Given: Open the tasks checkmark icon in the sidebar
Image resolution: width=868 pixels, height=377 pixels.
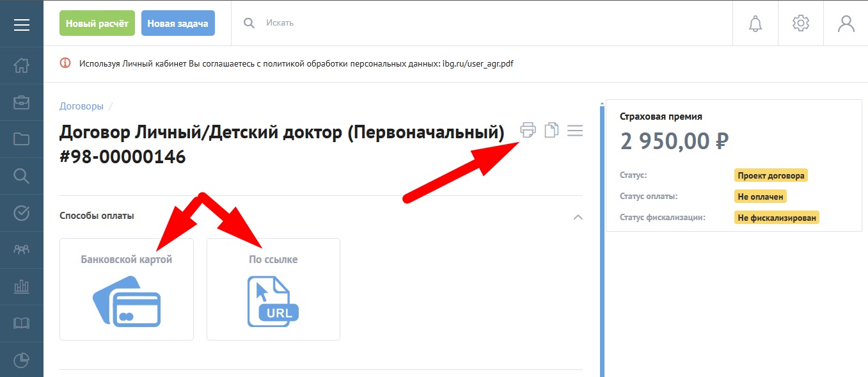Looking at the screenshot, I should [22, 213].
